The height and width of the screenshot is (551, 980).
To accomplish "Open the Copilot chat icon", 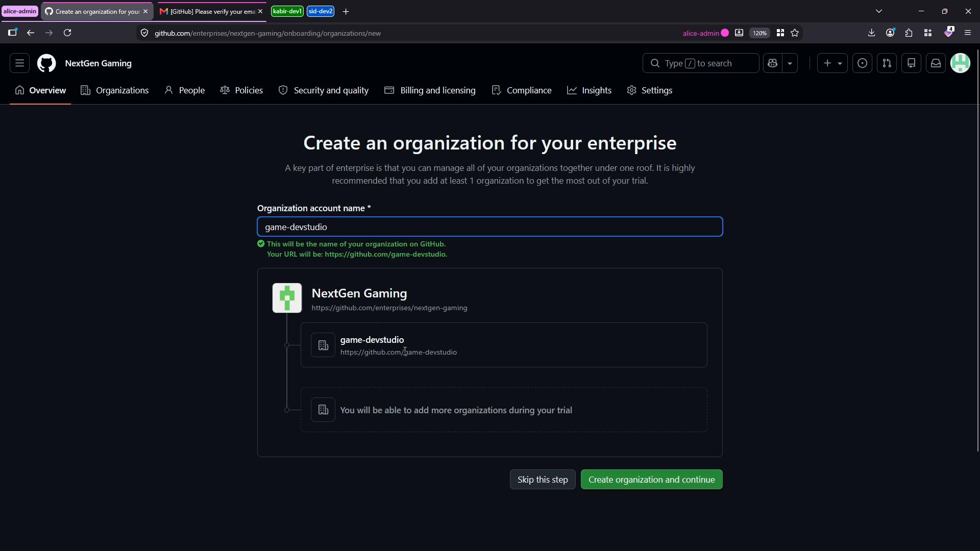I will point(772,63).
